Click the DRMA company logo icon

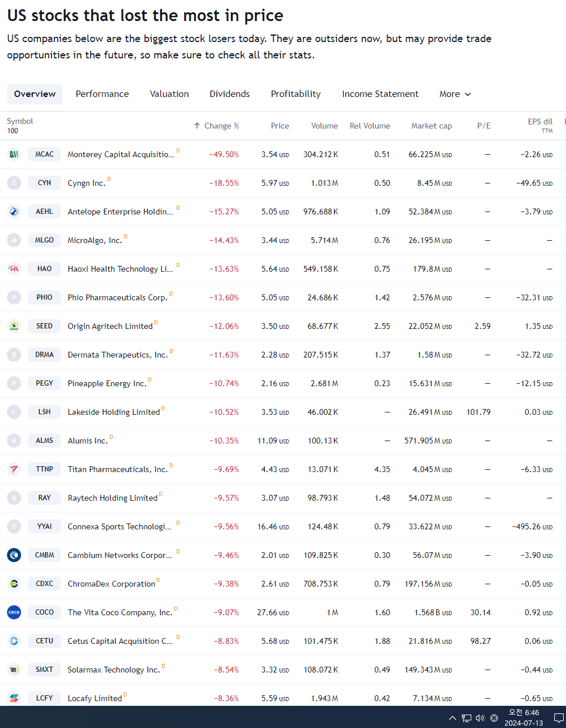click(x=14, y=355)
